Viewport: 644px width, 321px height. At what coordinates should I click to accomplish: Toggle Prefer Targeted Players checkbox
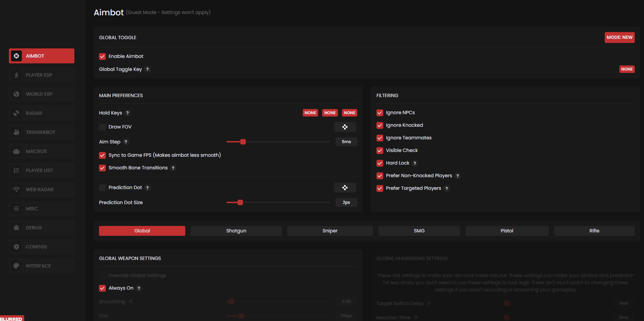[x=380, y=188]
